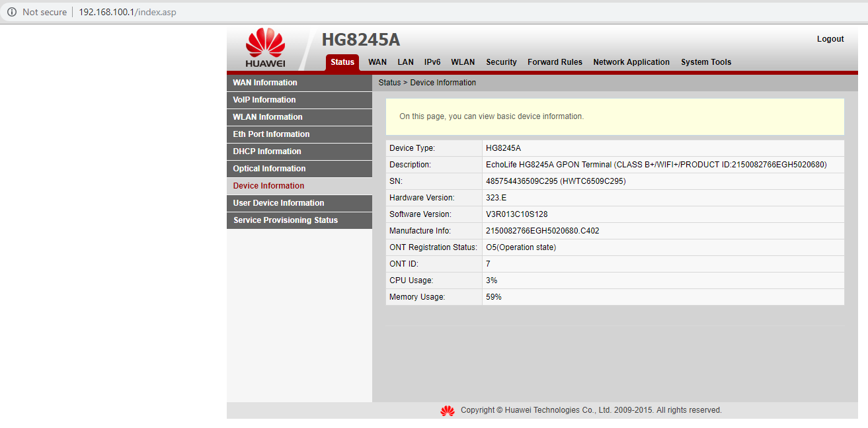Screen dimensions: 868x428
Task: Open the System Tools tab
Action: point(706,62)
